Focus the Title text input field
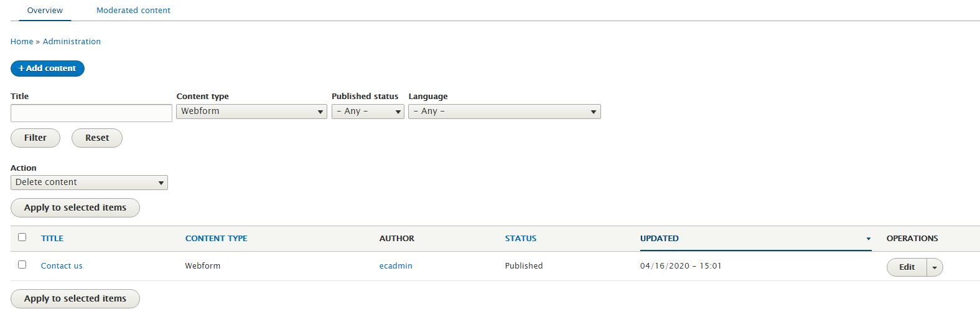The width and height of the screenshot is (980, 329). [91, 113]
